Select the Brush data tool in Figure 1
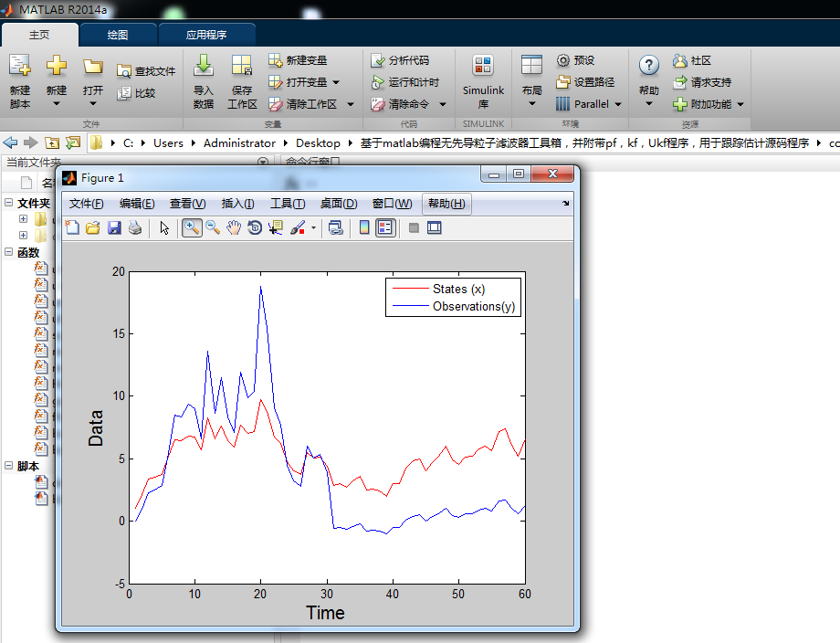The image size is (840, 643). click(298, 227)
